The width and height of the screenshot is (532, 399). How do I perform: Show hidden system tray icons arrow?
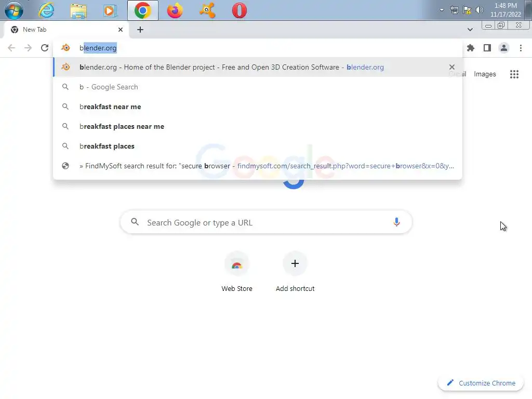(x=442, y=10)
